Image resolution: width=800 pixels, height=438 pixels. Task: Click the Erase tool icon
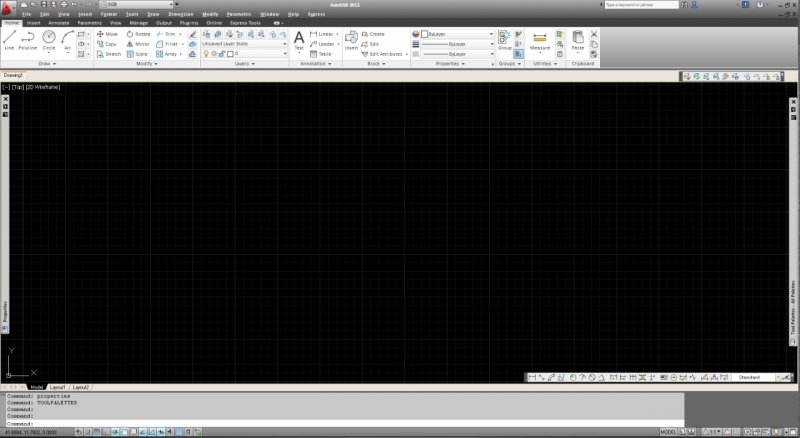point(192,34)
